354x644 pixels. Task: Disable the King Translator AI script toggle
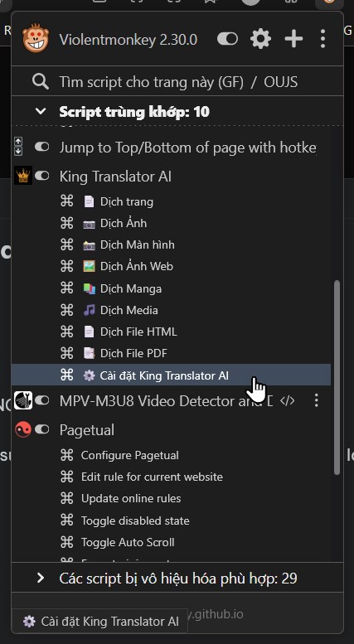42,176
